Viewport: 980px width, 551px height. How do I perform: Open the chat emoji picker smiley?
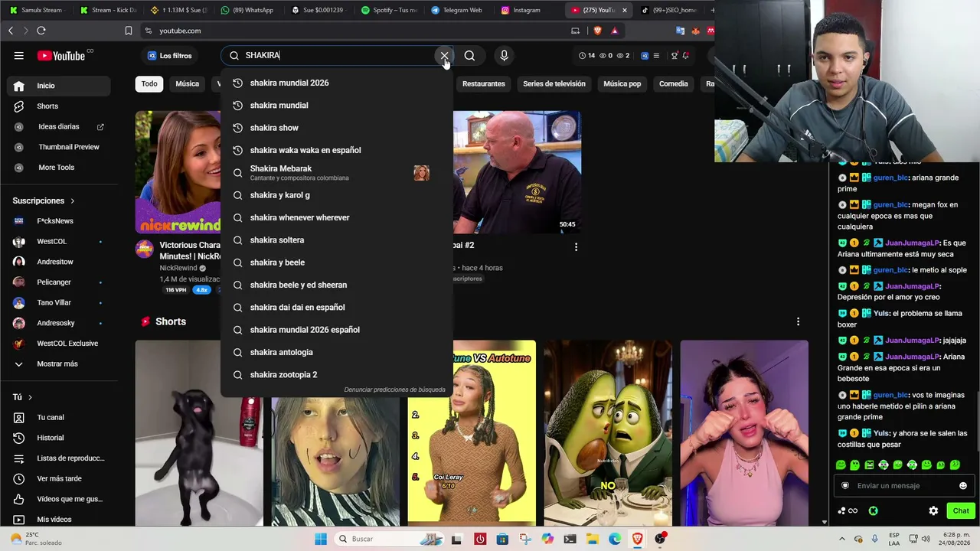coord(963,485)
